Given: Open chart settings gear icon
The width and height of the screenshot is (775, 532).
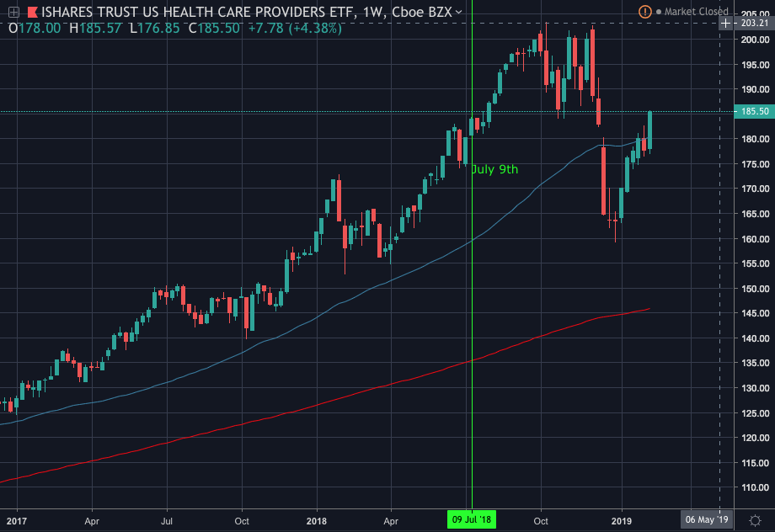Looking at the screenshot, I should 755,520.
